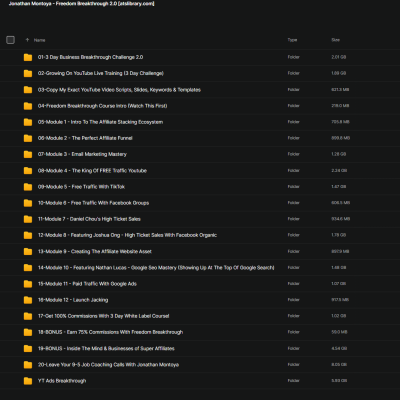The image size is (400, 400).
Task: Sort by the Type column header
Action: pyautogui.click(x=292, y=40)
